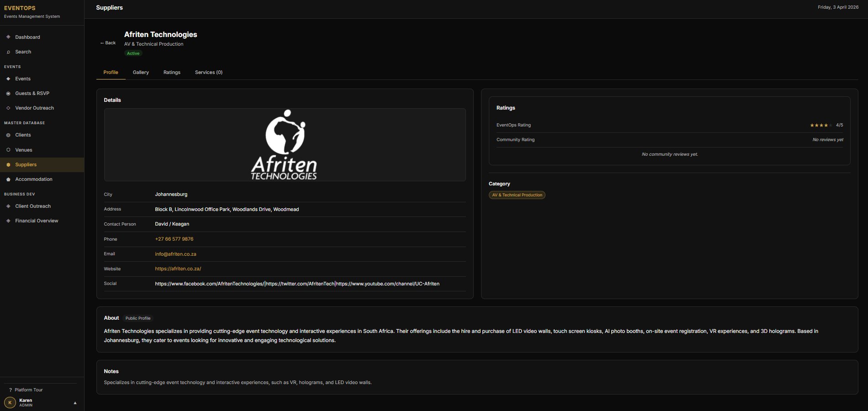Click the Notes section heading

pyautogui.click(x=111, y=372)
